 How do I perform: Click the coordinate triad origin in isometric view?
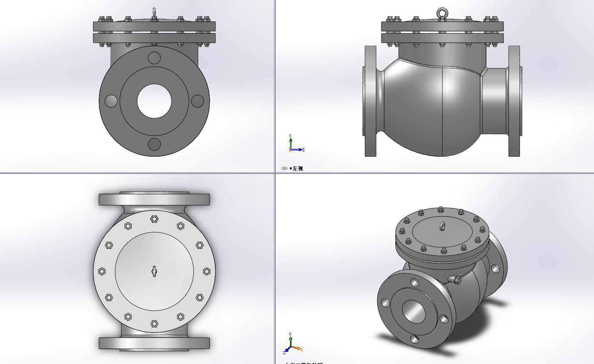coord(291,346)
